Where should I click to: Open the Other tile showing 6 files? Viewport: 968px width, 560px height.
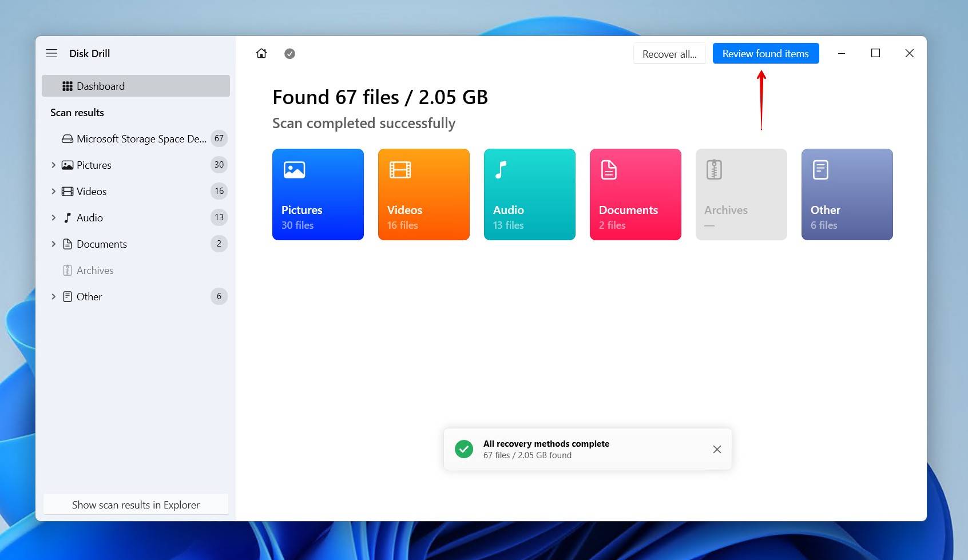coord(847,194)
